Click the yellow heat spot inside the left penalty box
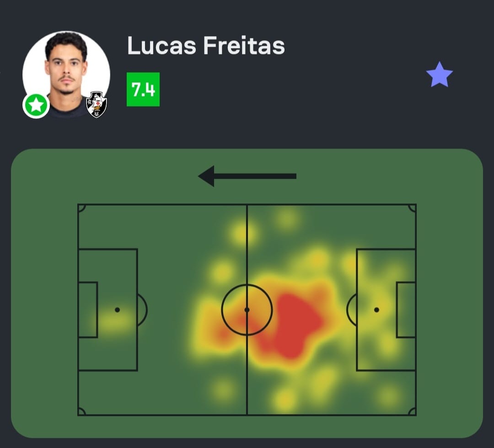Screen dimensions: 494x448 click(x=114, y=320)
